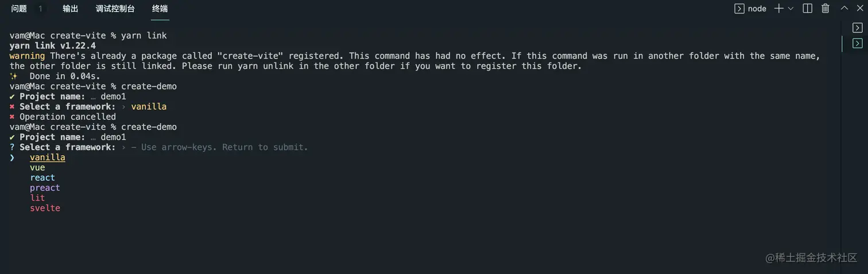Open the terminal launch profile dropdown arrow
The image size is (868, 274).
point(790,9)
